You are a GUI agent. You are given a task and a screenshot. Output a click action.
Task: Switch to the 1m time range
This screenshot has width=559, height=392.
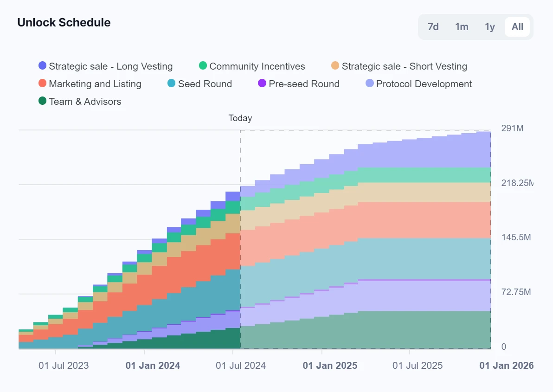point(462,27)
